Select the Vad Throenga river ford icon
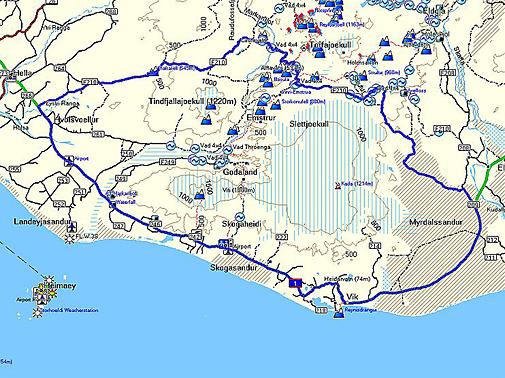 point(227,149)
